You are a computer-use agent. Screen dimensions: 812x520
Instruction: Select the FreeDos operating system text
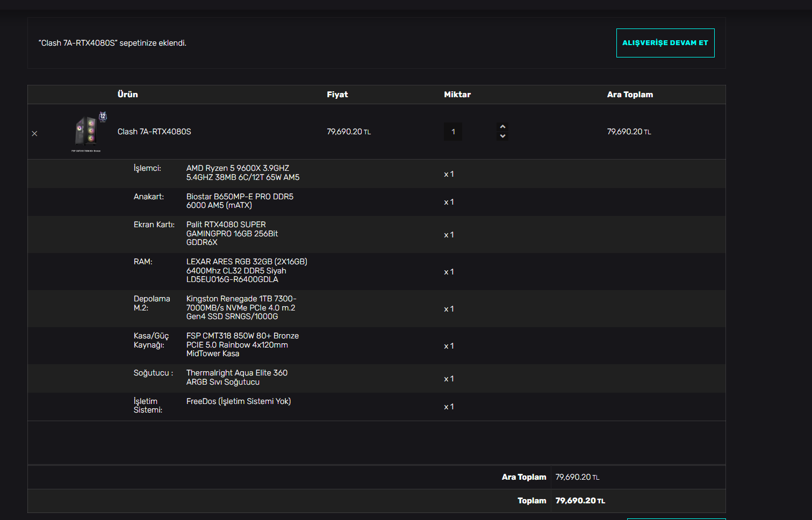coord(239,401)
